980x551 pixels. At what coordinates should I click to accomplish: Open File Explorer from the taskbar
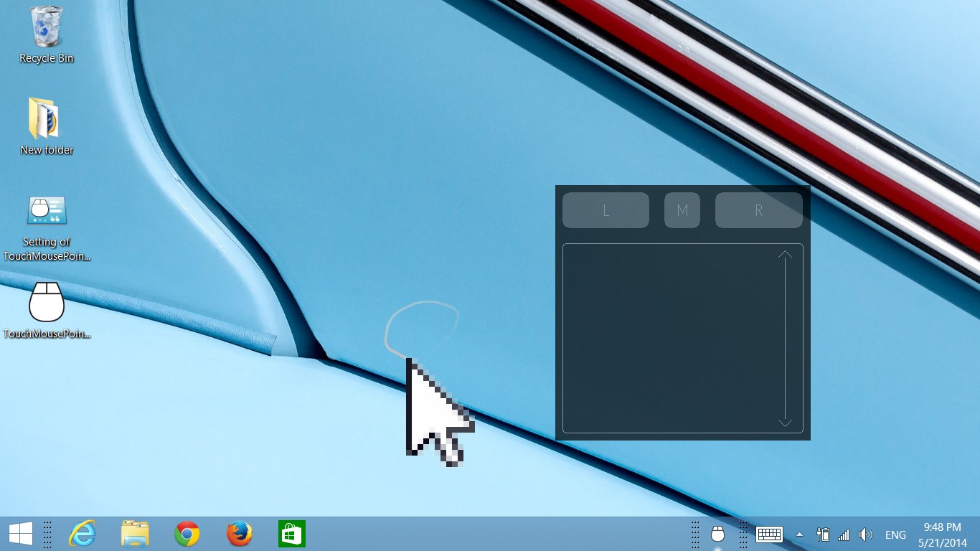pos(135,534)
